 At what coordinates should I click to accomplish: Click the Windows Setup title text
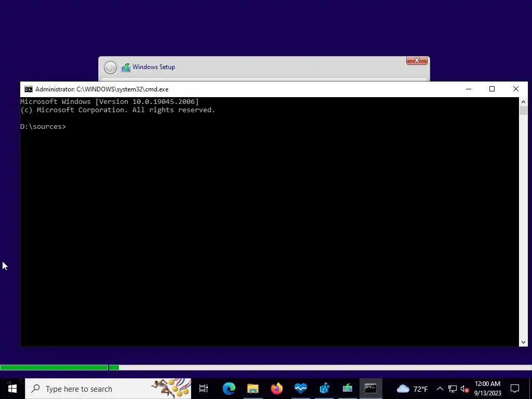[x=154, y=67]
